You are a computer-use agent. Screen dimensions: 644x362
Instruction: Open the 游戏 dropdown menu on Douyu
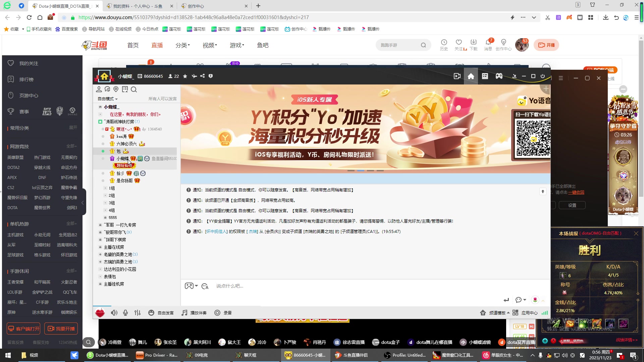coord(237,45)
